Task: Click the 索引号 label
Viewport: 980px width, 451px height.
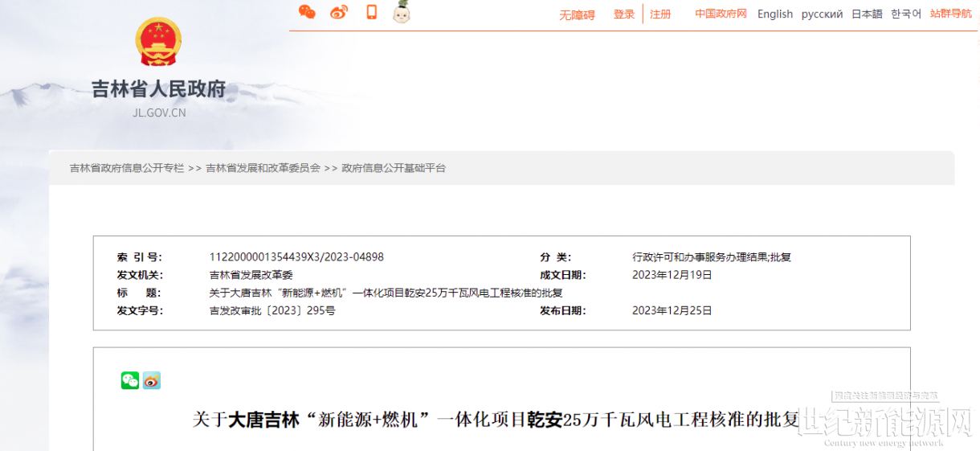Action: click(140, 257)
